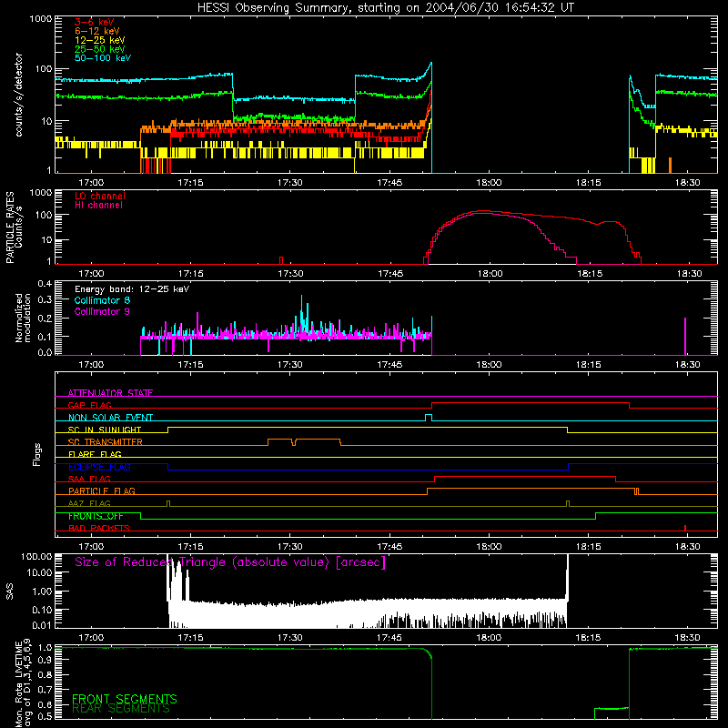Click the 'PARTICLE FLAG' label

[102, 490]
